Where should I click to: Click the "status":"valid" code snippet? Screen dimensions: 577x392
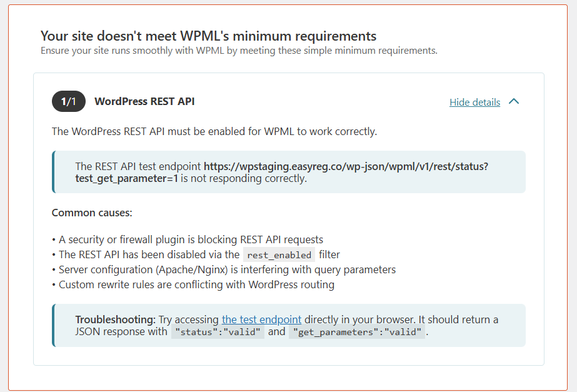click(218, 332)
